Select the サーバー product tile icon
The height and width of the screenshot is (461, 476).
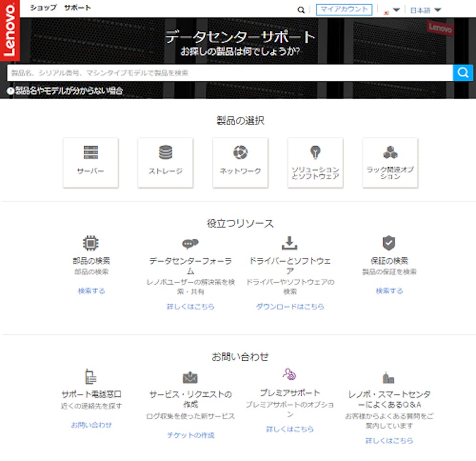point(91,152)
